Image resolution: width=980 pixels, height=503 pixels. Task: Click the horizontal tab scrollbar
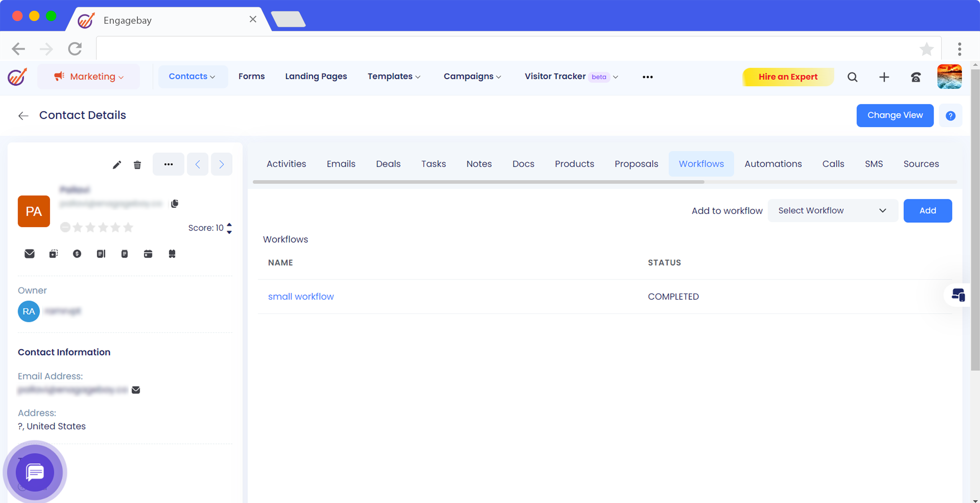click(479, 182)
